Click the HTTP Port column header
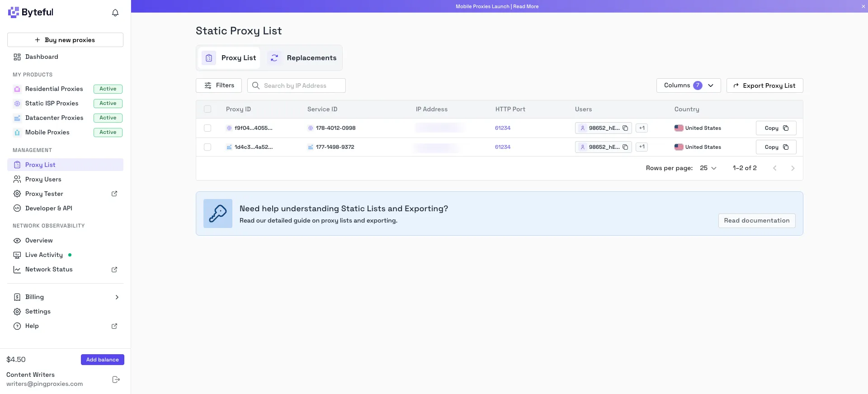Image resolution: width=868 pixels, height=394 pixels. pos(510,109)
